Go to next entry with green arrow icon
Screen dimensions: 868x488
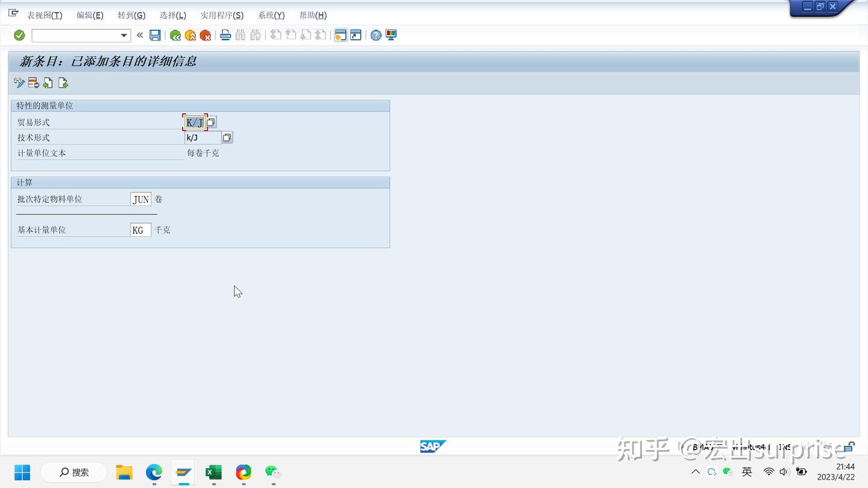pos(63,83)
